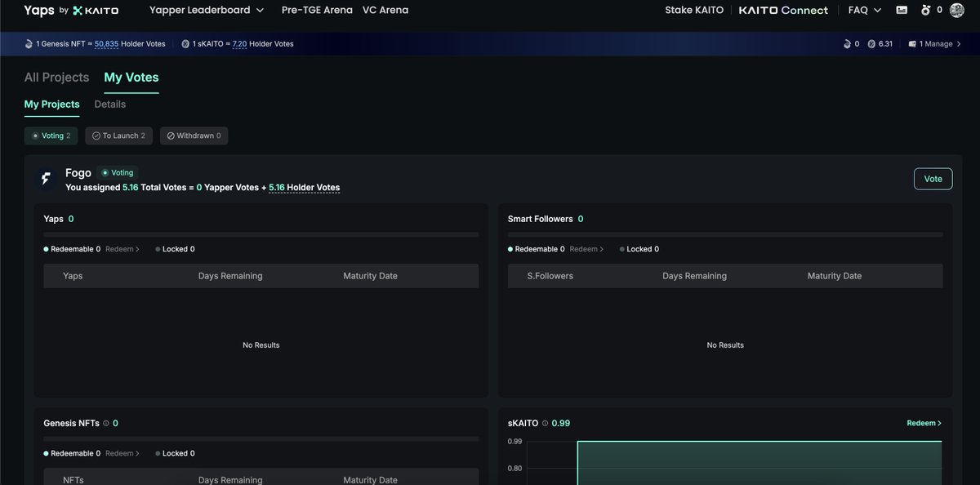Click the Vote button for Fogo
The image size is (980, 485).
click(933, 179)
